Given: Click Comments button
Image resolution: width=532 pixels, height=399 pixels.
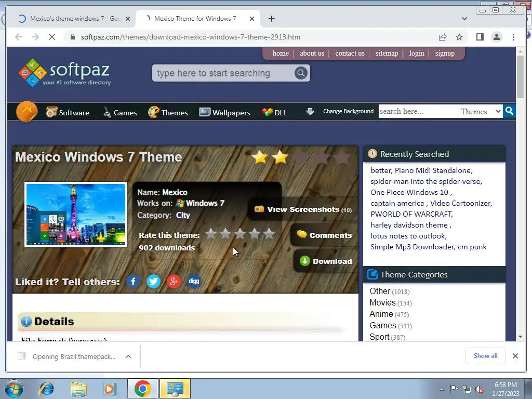Looking at the screenshot, I should point(324,235).
